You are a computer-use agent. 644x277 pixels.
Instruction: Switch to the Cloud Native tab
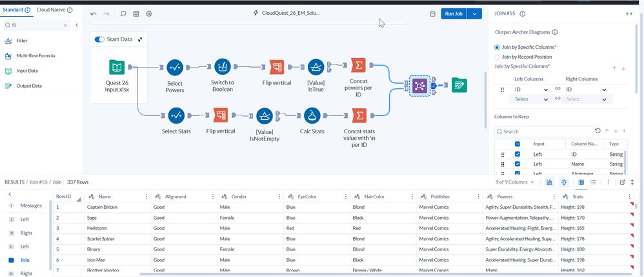[x=54, y=10]
